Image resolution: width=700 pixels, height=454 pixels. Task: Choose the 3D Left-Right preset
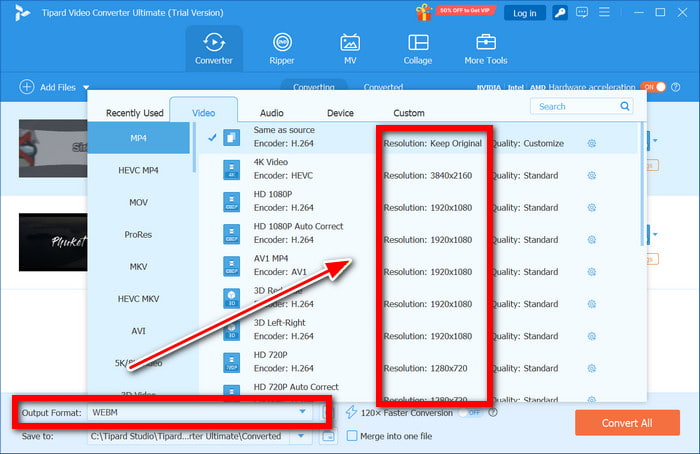pos(418,329)
